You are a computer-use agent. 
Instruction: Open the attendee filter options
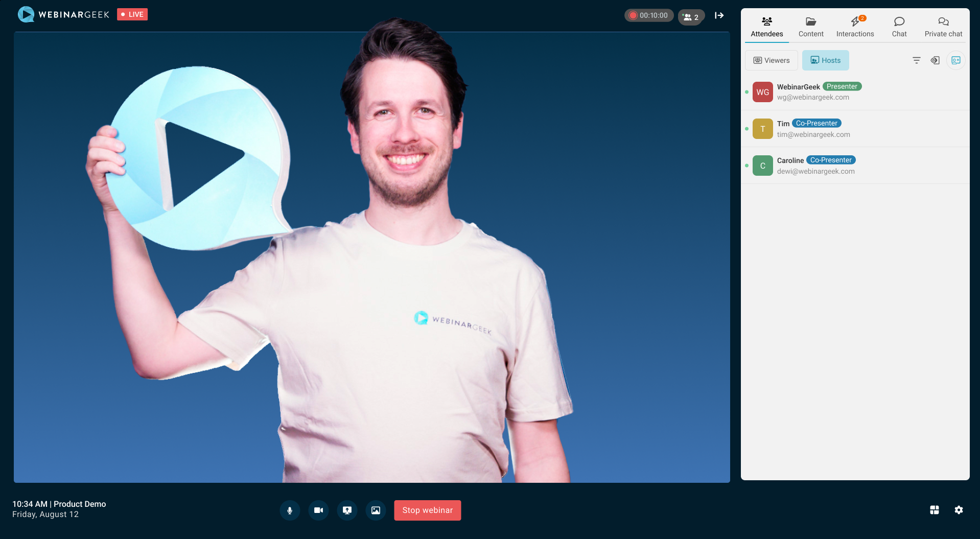point(916,60)
